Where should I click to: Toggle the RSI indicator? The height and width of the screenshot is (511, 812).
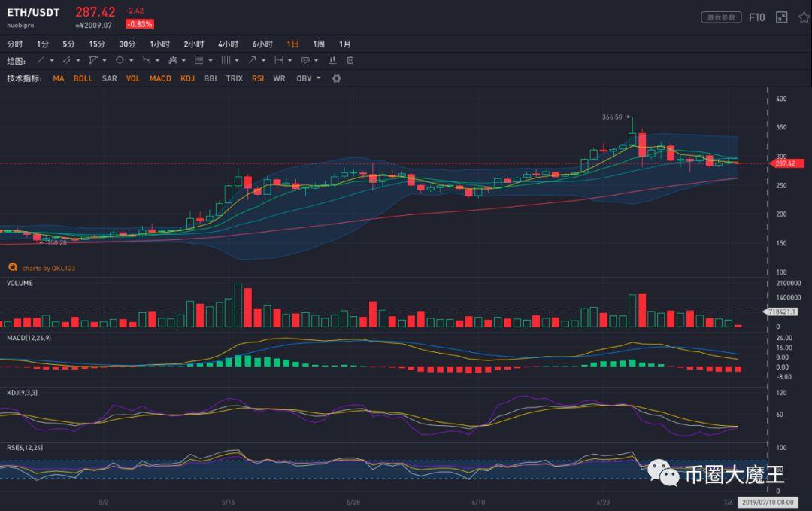258,78
